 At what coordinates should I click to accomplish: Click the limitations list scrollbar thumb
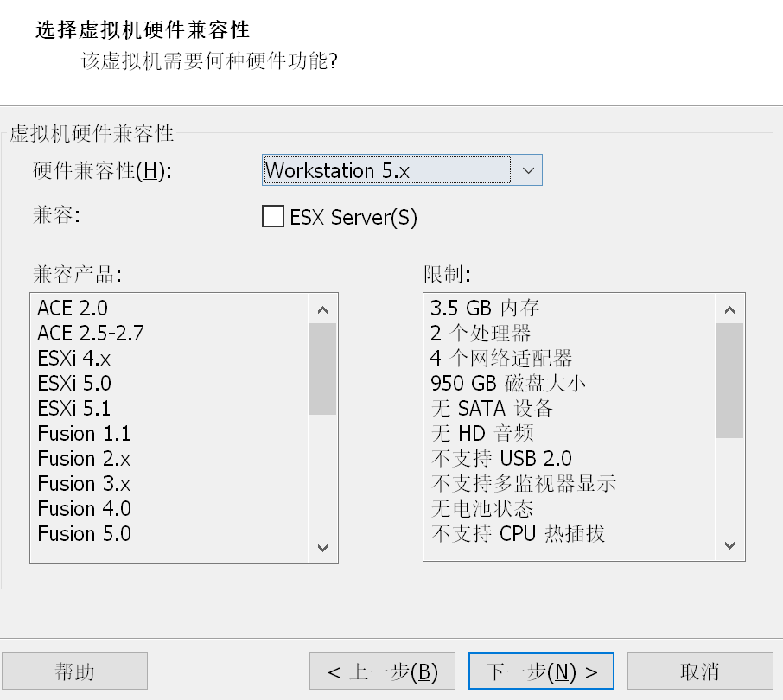pos(729,380)
